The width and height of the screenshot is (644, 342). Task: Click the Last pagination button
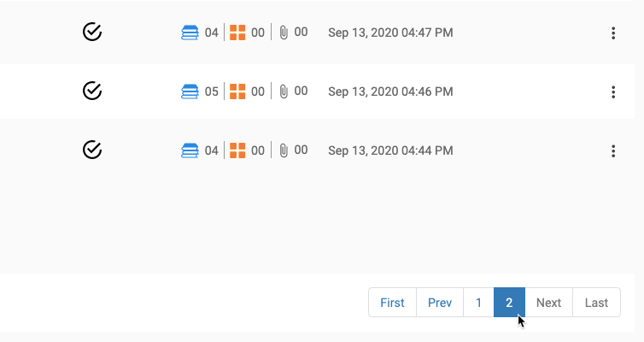point(596,303)
